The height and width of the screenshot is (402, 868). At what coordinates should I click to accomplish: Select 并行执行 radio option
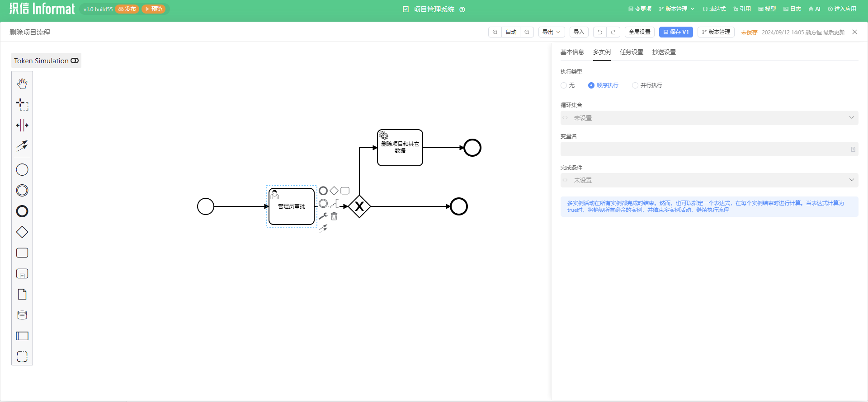[x=647, y=85]
